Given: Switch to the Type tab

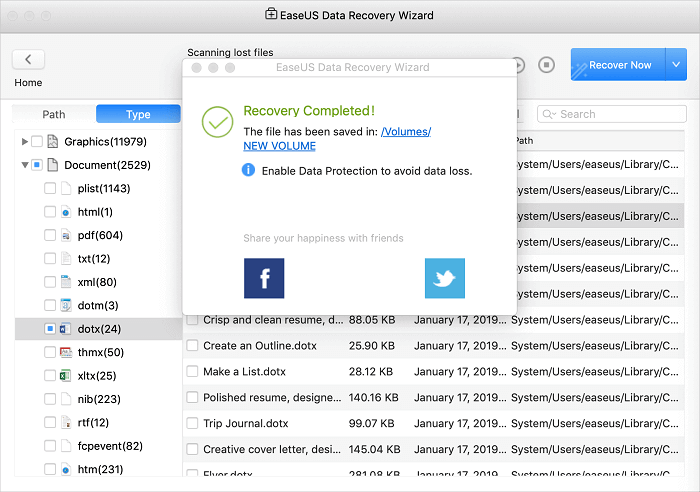Looking at the screenshot, I should 138,114.
